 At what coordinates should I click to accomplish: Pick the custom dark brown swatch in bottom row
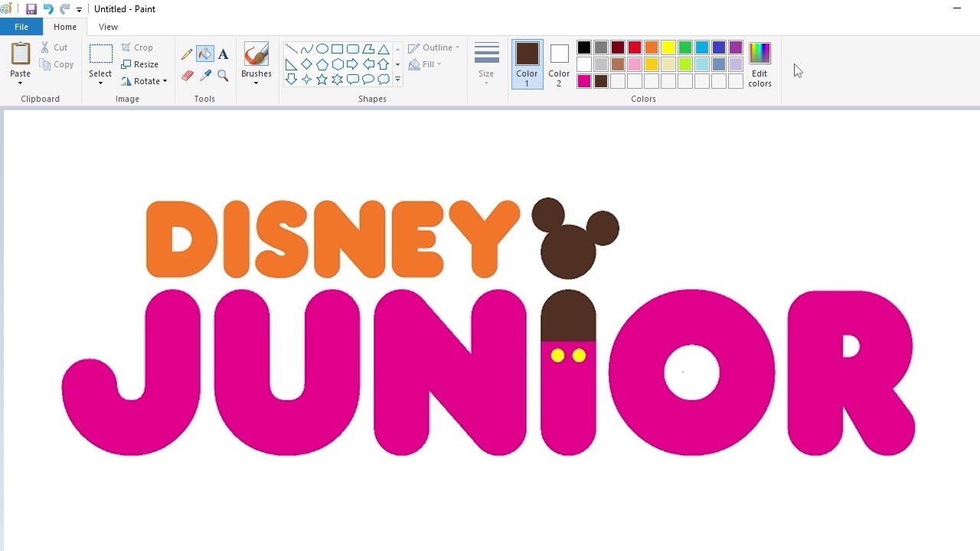click(601, 81)
